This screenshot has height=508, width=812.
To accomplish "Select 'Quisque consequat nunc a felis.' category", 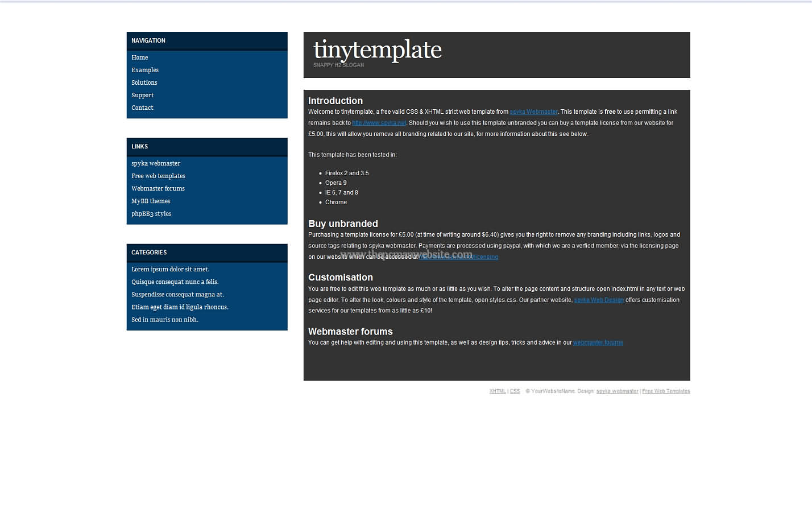I will tap(175, 282).
